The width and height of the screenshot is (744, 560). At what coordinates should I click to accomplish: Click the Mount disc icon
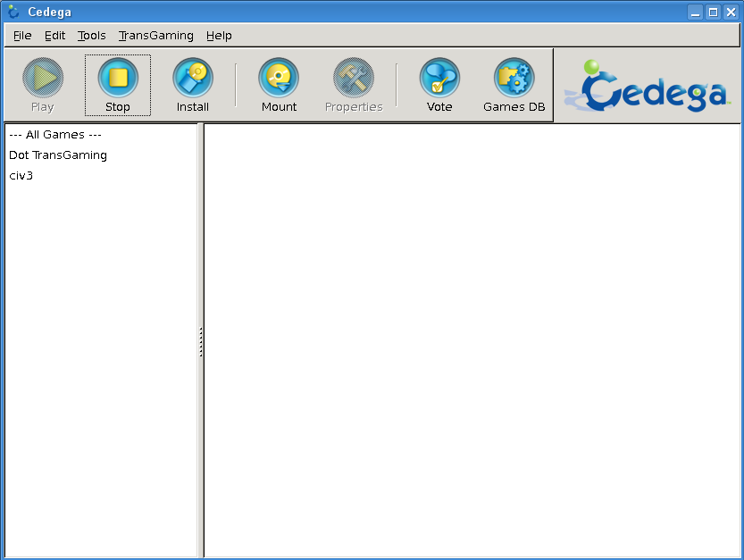(279, 78)
